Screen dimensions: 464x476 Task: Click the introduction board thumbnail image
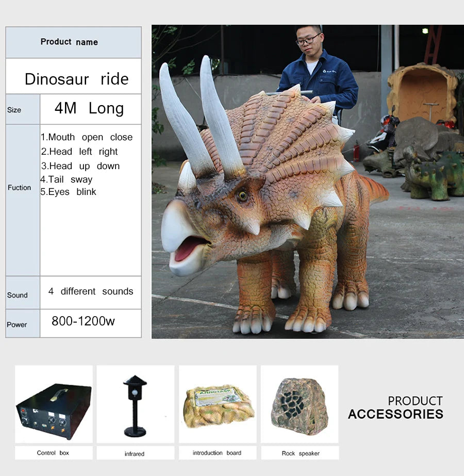(x=218, y=404)
